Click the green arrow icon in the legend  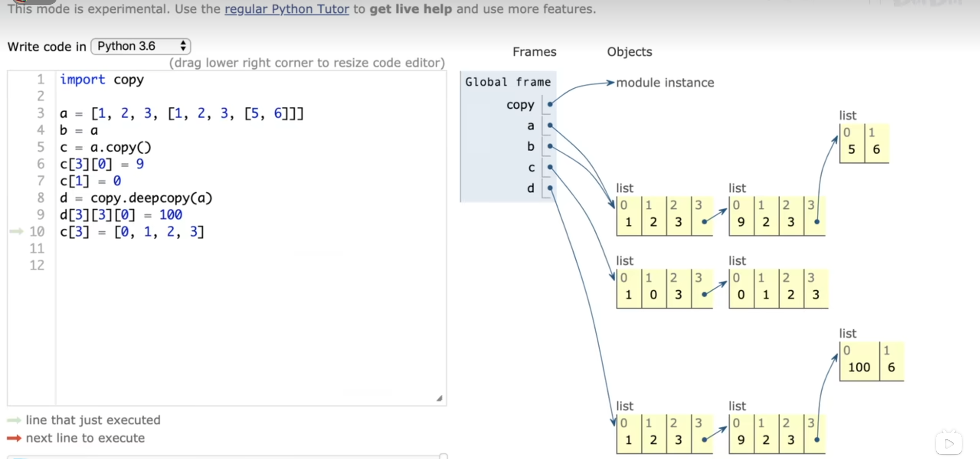coord(14,420)
